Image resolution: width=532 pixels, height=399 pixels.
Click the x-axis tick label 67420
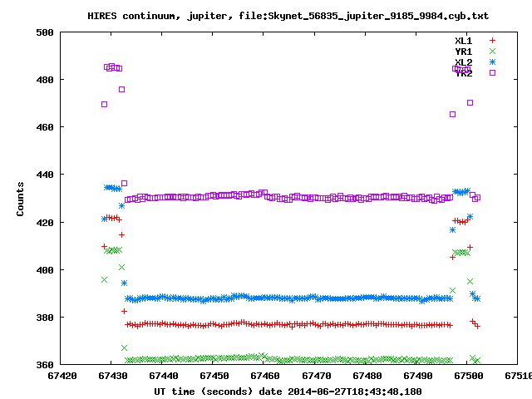tap(62, 376)
